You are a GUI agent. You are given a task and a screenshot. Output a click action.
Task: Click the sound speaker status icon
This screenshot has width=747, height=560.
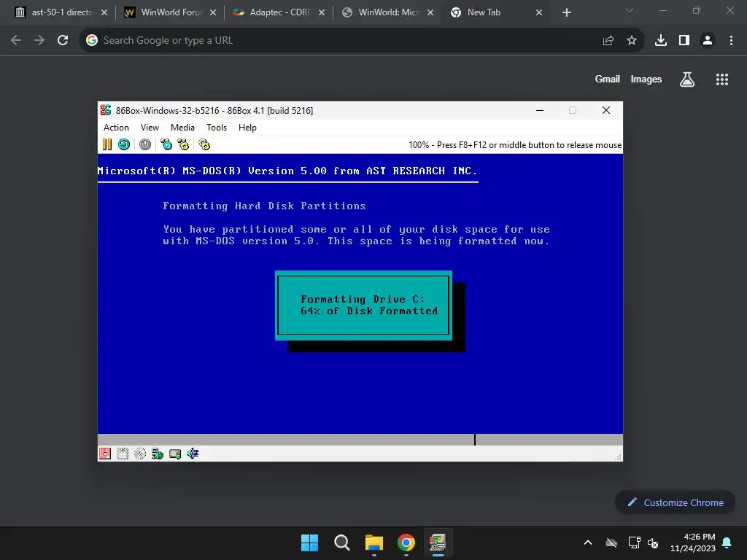(193, 454)
